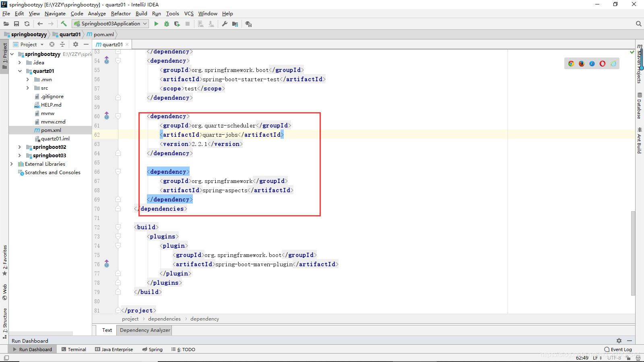Click the search everywhere magnifier icon
This screenshot has width=644, height=362.
[x=638, y=24]
